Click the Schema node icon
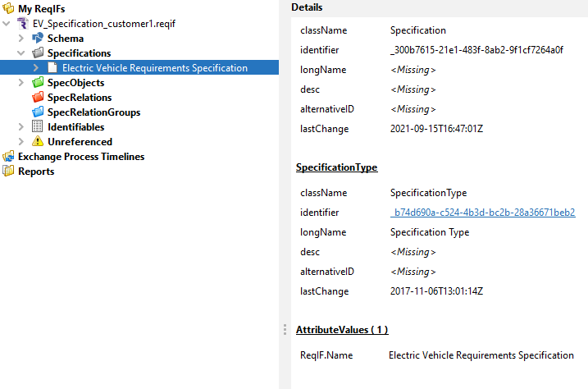Image resolution: width=588 pixels, height=389 pixels. coord(38,39)
